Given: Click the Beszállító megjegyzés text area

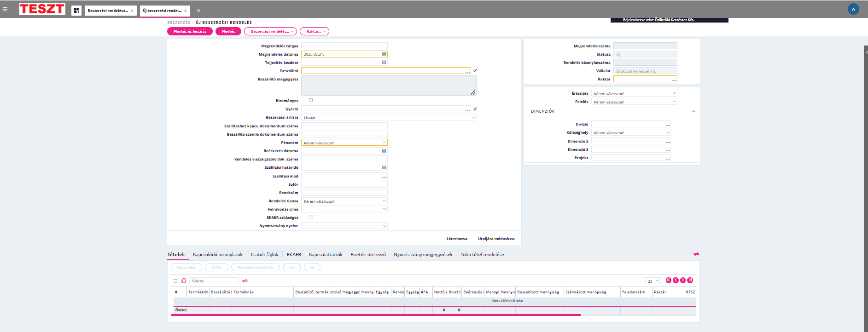Looking at the screenshot, I should (x=389, y=86).
